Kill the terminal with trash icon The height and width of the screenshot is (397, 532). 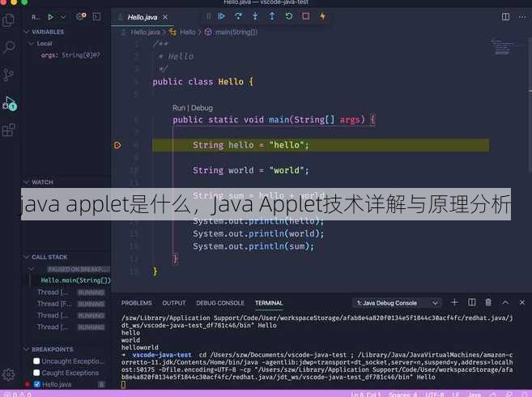click(x=488, y=302)
